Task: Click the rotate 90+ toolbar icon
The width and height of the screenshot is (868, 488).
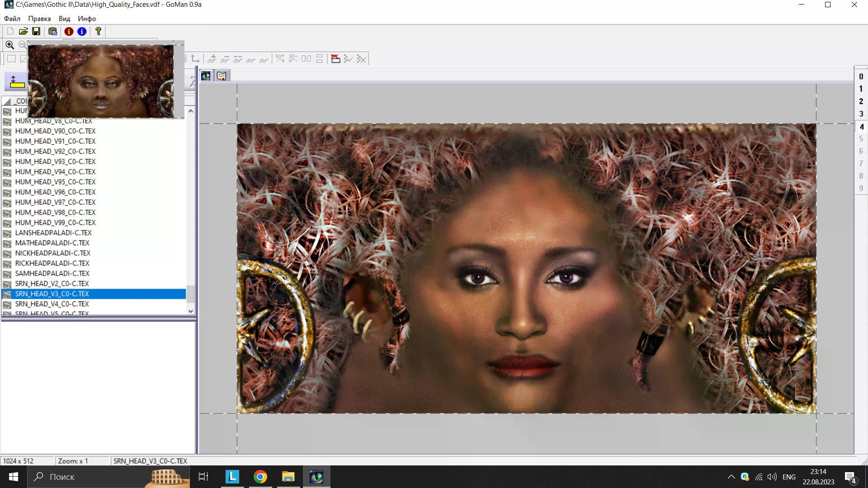Action: [x=280, y=59]
